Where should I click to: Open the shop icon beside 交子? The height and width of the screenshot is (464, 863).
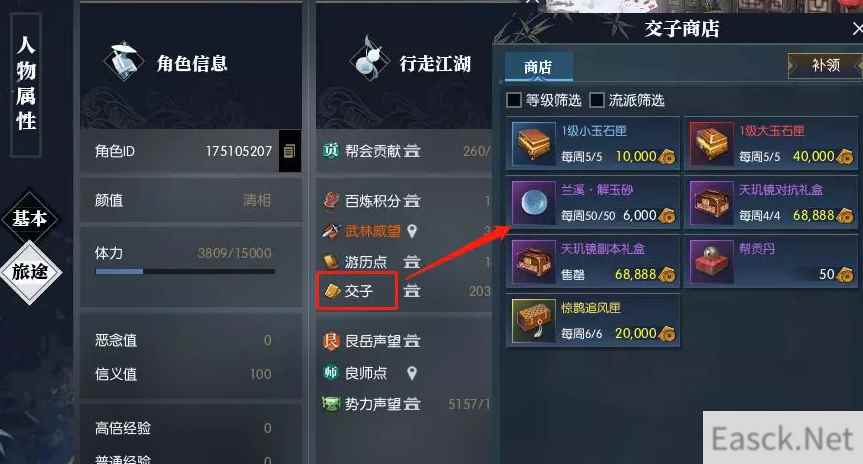pyautogui.click(x=412, y=291)
